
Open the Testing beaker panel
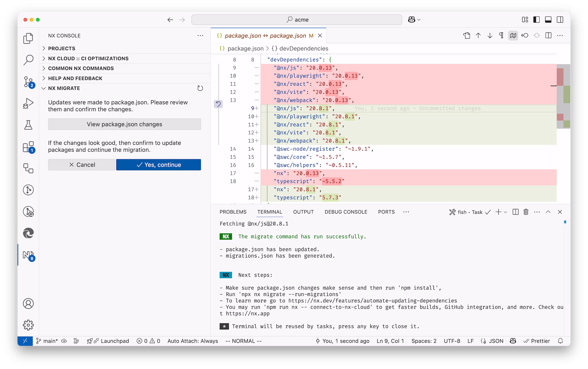(x=28, y=125)
